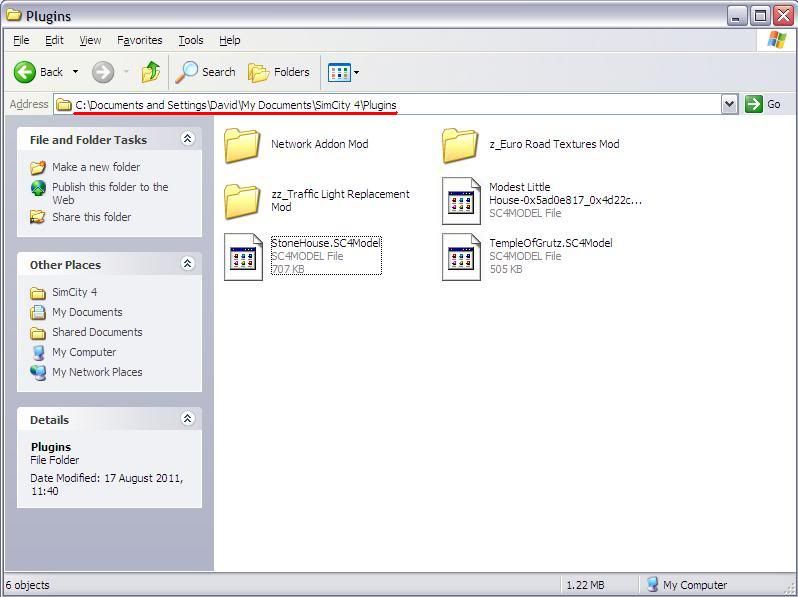Click Share this folder link
The height and width of the screenshot is (597, 798).
tap(92, 217)
